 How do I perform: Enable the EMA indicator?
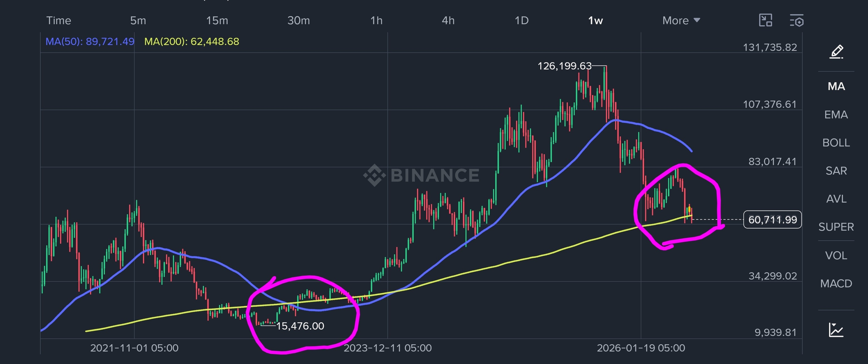point(836,115)
